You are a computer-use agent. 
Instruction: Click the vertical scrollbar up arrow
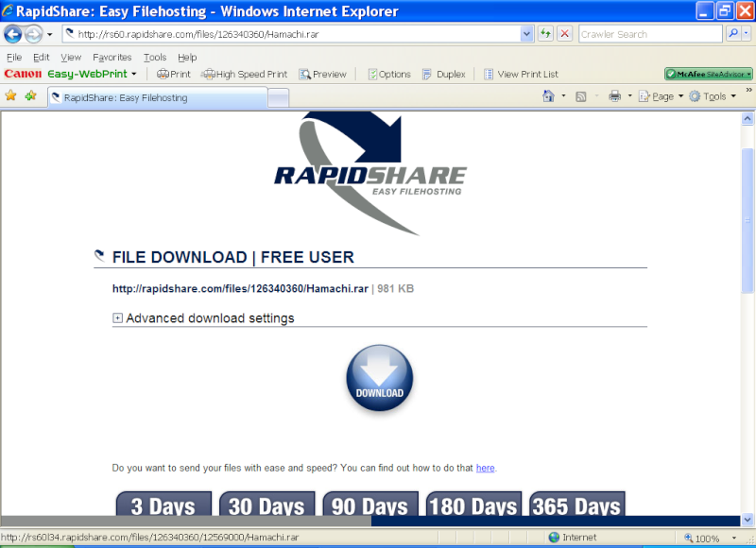(747, 118)
